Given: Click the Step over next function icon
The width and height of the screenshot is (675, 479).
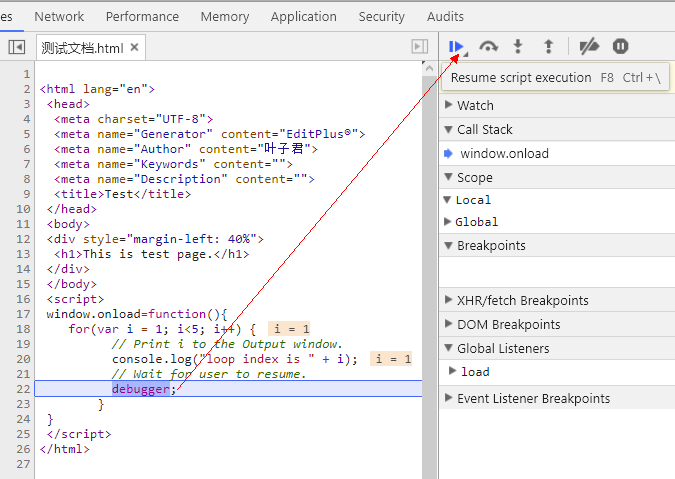Looking at the screenshot, I should pyautogui.click(x=488, y=46).
